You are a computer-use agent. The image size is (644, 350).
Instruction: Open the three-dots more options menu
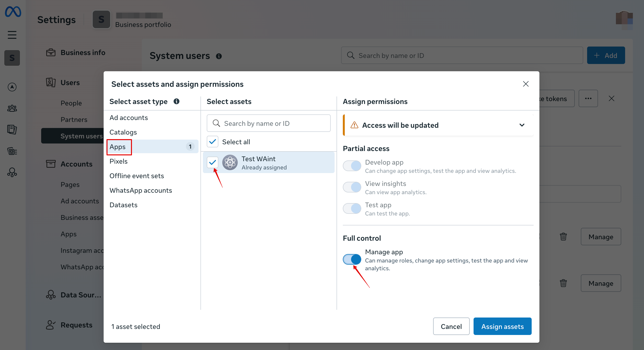[x=588, y=99]
